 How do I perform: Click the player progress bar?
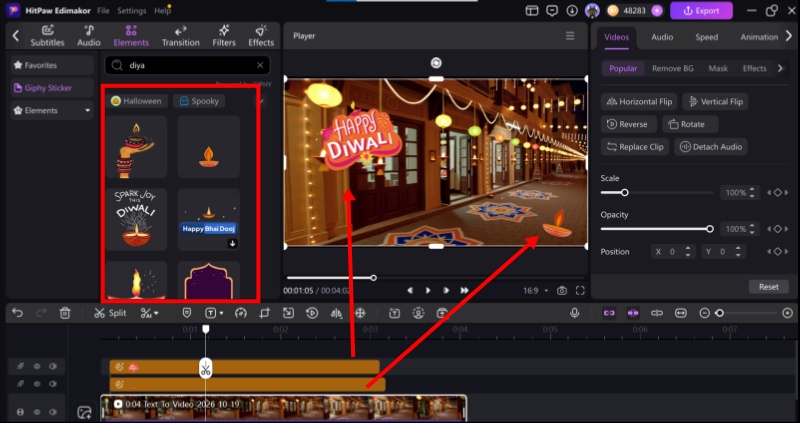435,278
